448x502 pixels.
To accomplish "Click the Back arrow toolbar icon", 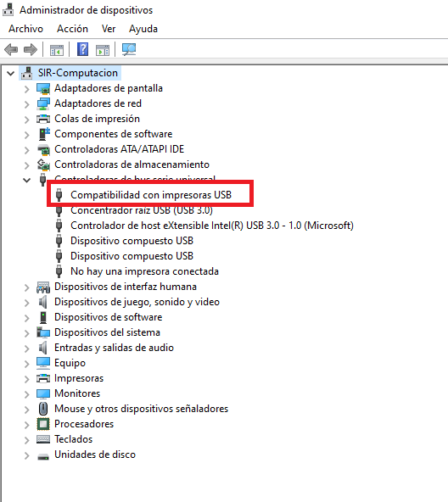I will point(11,50).
